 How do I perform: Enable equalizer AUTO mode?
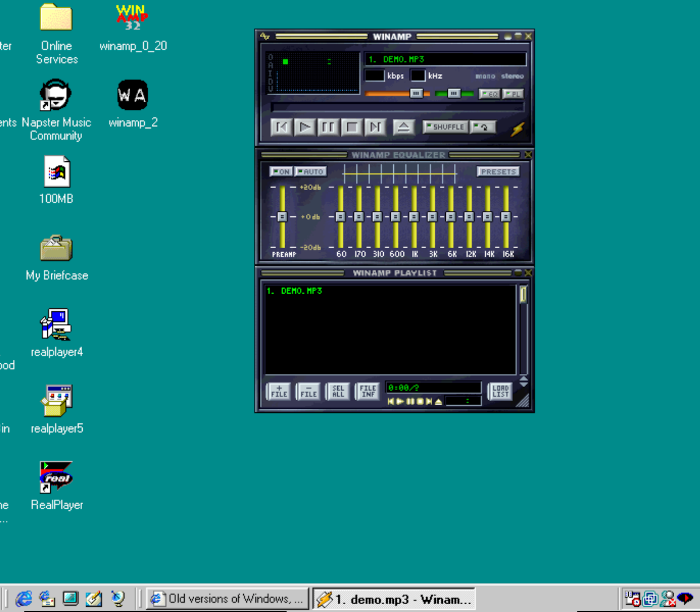point(311,172)
